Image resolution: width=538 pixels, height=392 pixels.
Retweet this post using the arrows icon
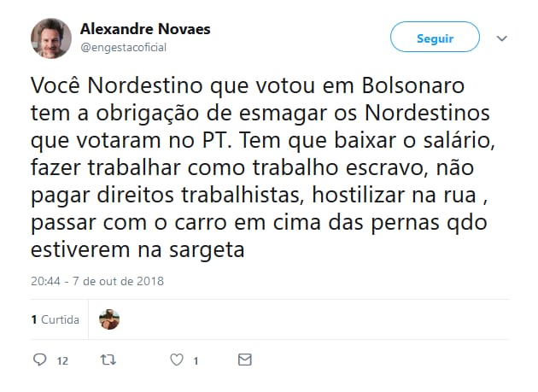pyautogui.click(x=108, y=360)
